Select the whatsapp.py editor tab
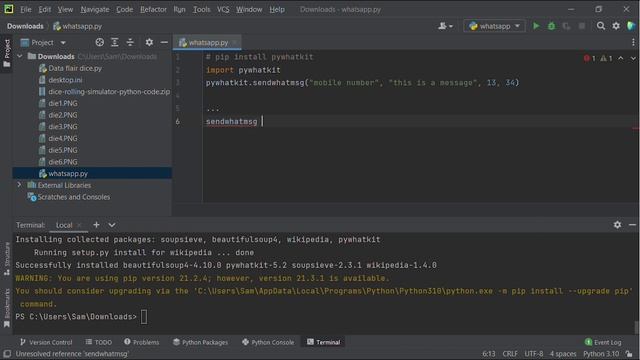The height and width of the screenshot is (360, 640). [208, 42]
